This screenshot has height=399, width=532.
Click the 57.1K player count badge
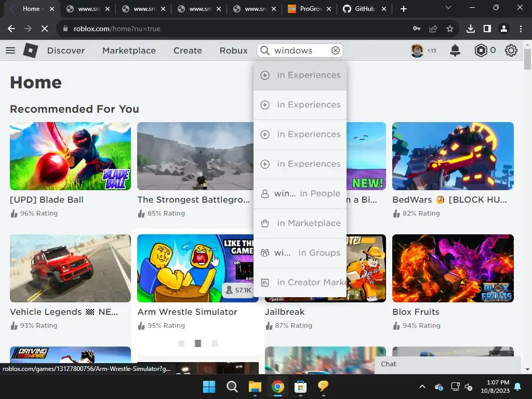238,290
